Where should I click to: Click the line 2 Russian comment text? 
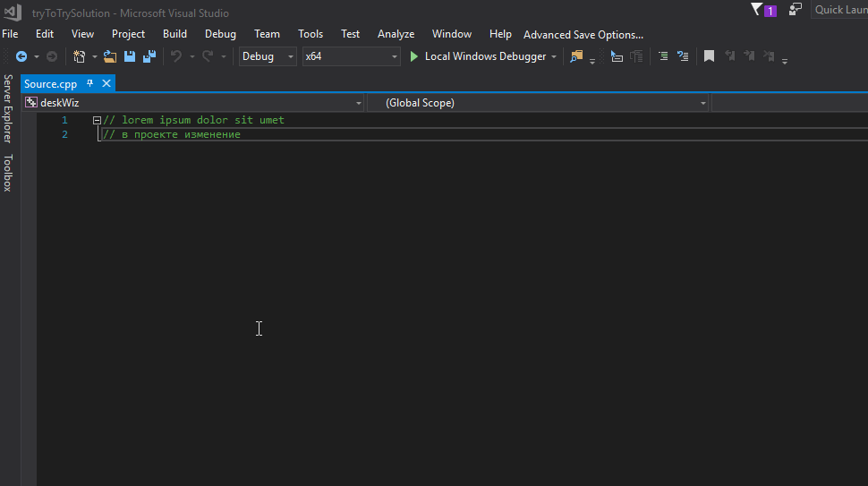(x=172, y=134)
